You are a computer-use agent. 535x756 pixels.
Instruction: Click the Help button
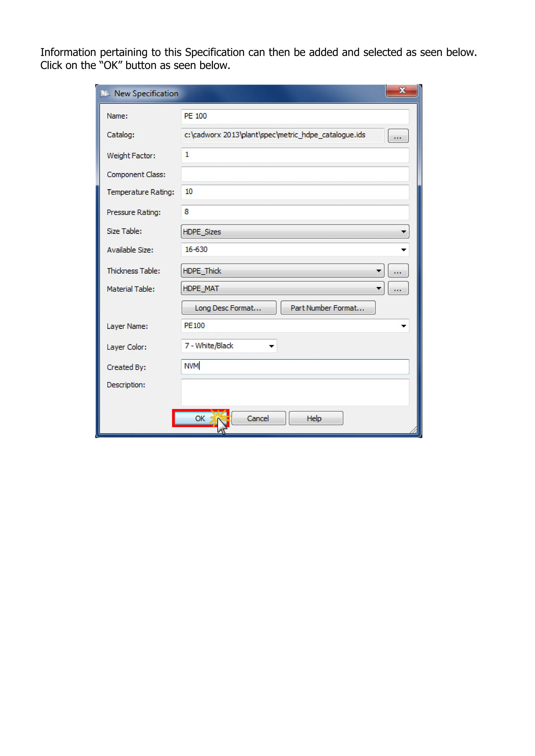pyautogui.click(x=316, y=418)
